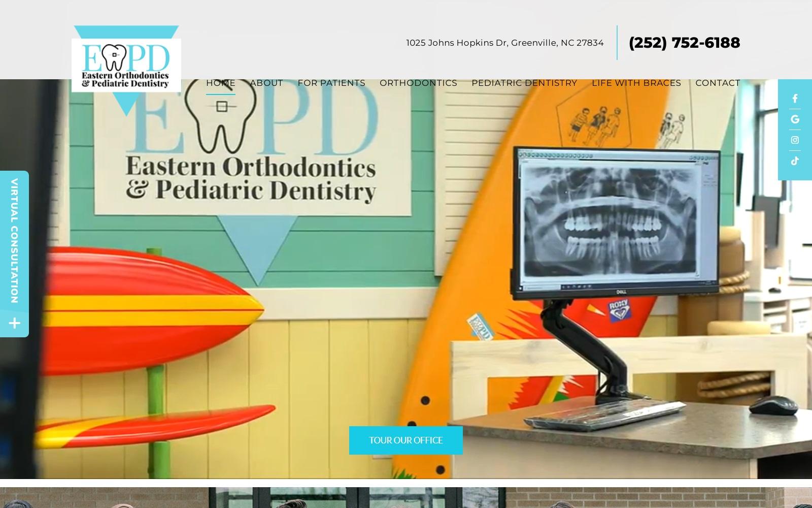
Task: Open the For Patients menu
Action: coord(331,83)
